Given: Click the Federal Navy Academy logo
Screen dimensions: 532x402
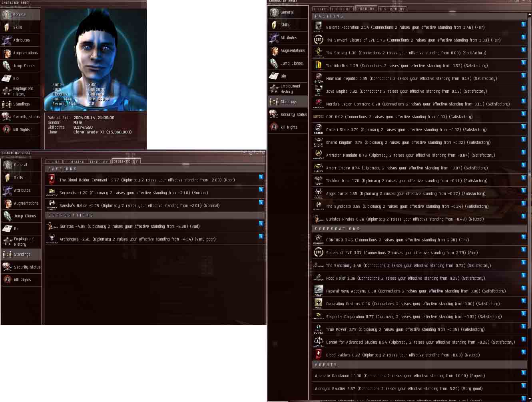Looking at the screenshot, I should pyautogui.click(x=319, y=291).
